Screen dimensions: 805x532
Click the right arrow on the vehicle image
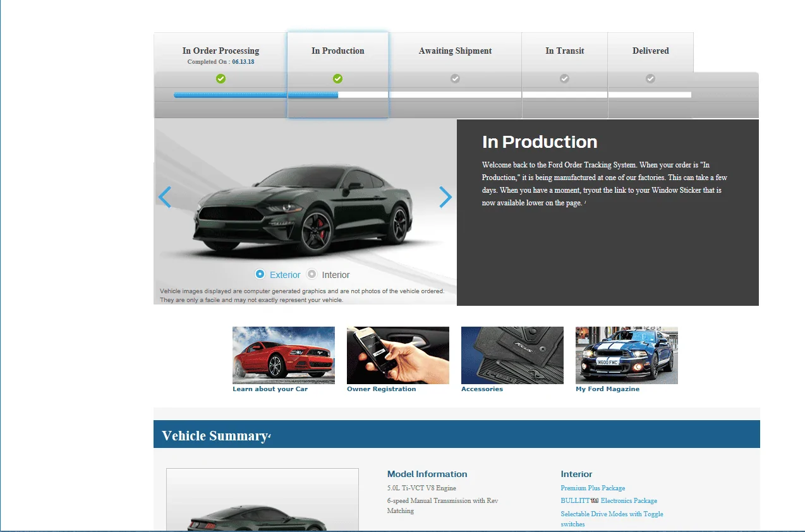(445, 198)
